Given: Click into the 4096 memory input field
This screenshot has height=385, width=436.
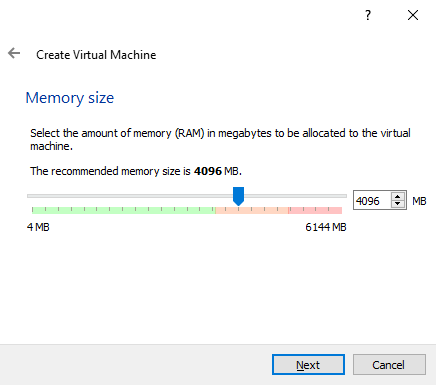Looking at the screenshot, I should (x=372, y=201).
